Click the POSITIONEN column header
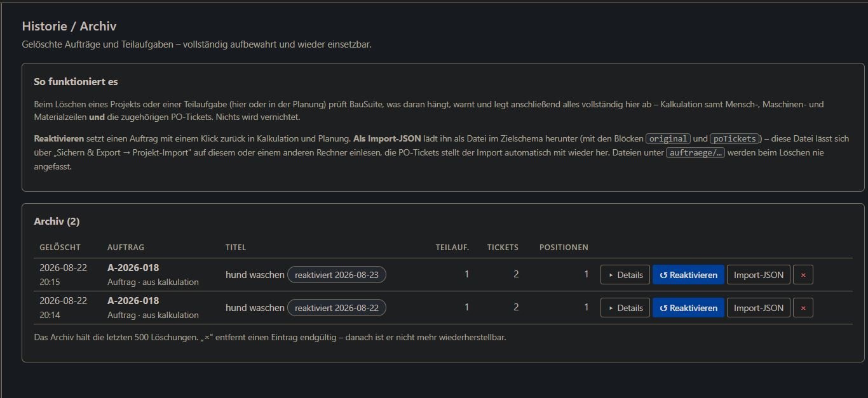This screenshot has height=398, width=868. click(x=564, y=248)
